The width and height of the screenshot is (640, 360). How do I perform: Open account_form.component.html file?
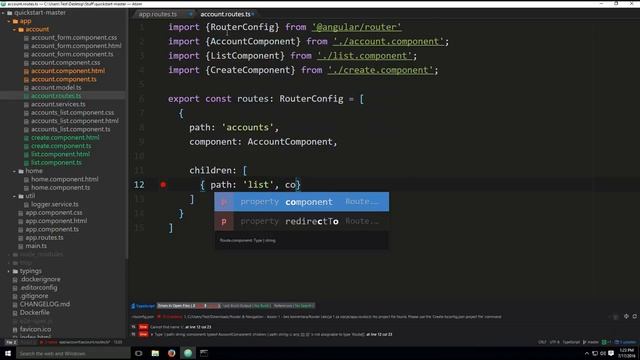pyautogui.click(x=76, y=46)
